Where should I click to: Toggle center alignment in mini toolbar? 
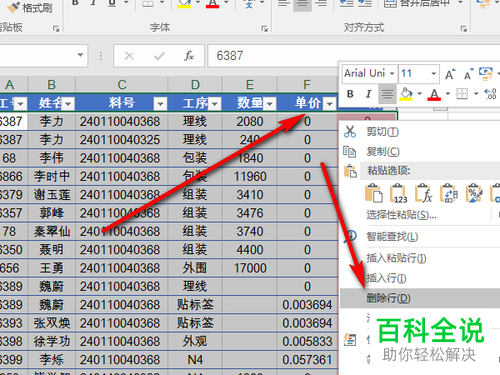click(x=387, y=94)
